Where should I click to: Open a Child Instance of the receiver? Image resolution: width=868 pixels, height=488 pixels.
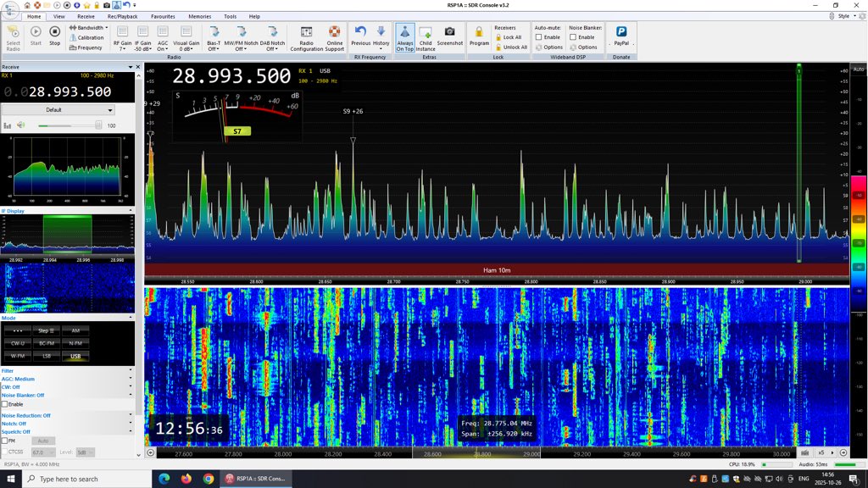(x=425, y=36)
